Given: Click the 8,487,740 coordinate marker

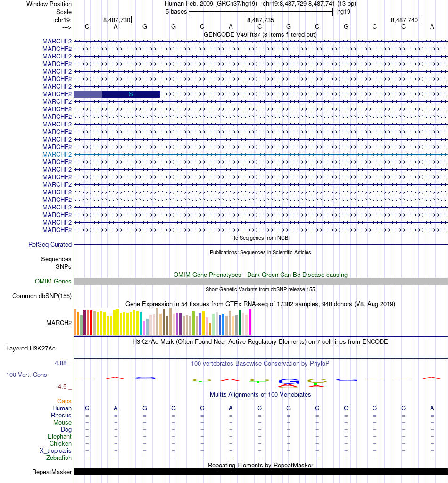Looking at the screenshot, I should 404,20.
